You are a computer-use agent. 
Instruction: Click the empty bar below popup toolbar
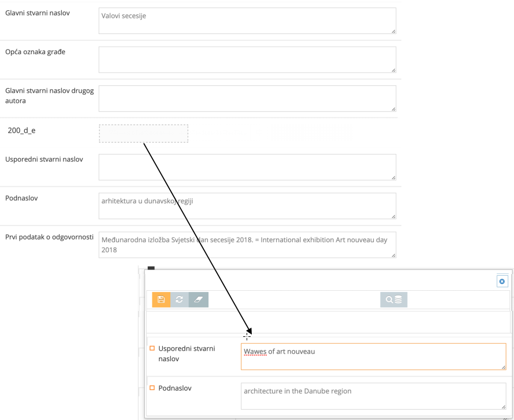328,321
